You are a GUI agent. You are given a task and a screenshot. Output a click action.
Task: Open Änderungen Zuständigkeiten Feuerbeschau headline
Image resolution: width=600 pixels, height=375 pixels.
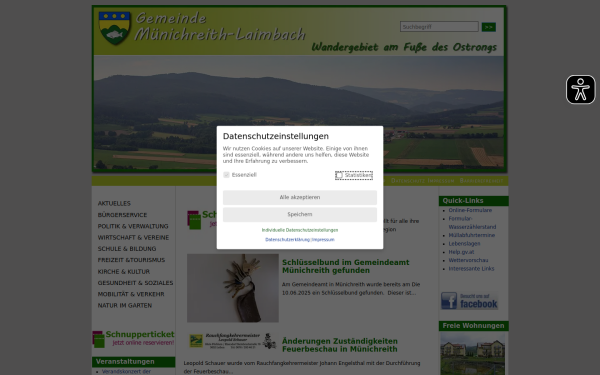[x=339, y=345]
